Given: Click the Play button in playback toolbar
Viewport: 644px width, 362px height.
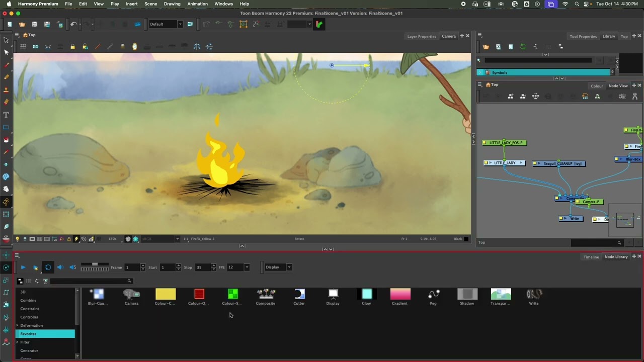Looking at the screenshot, I should pos(23,267).
